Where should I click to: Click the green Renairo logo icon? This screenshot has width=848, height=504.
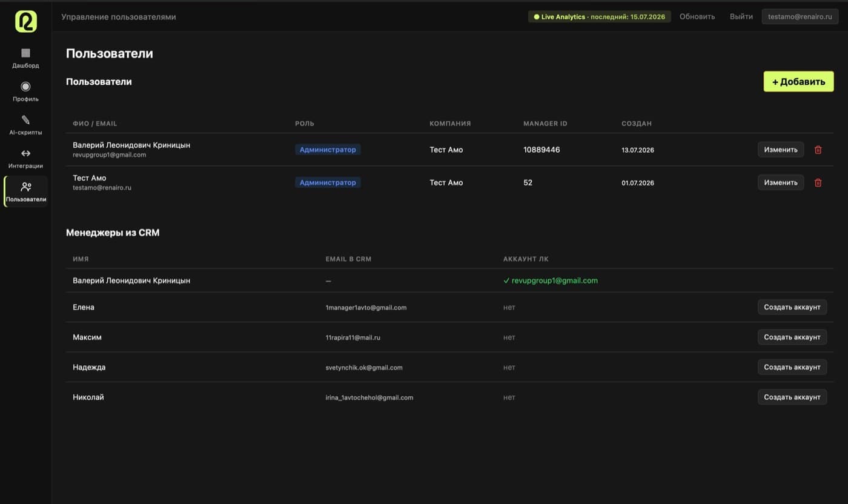[x=25, y=21]
